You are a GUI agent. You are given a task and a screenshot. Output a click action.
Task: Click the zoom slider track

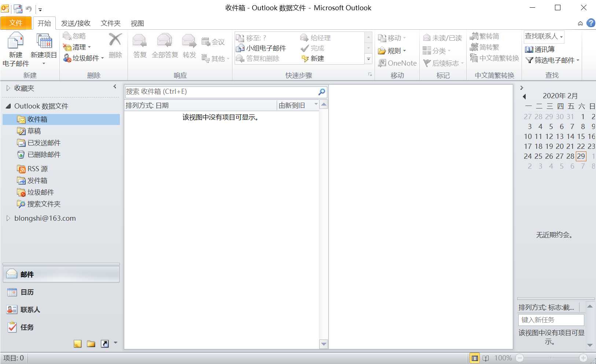point(551,358)
